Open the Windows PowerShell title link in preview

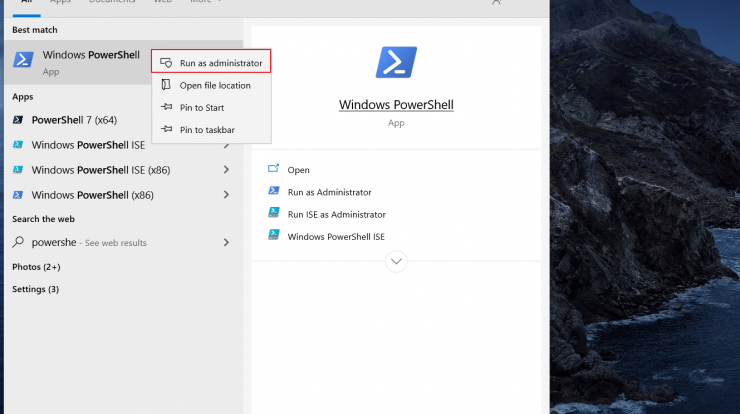(396, 105)
